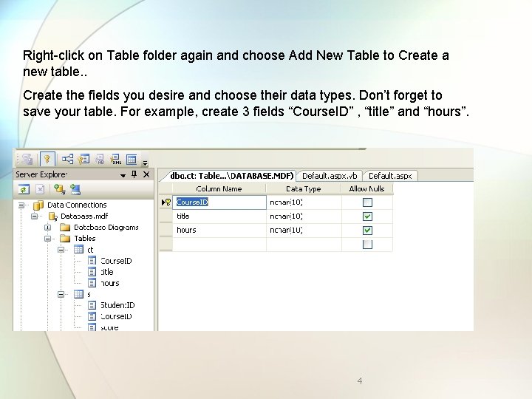The height and width of the screenshot is (399, 532).
Task: Click the row selector for the title row
Action: click(x=166, y=216)
